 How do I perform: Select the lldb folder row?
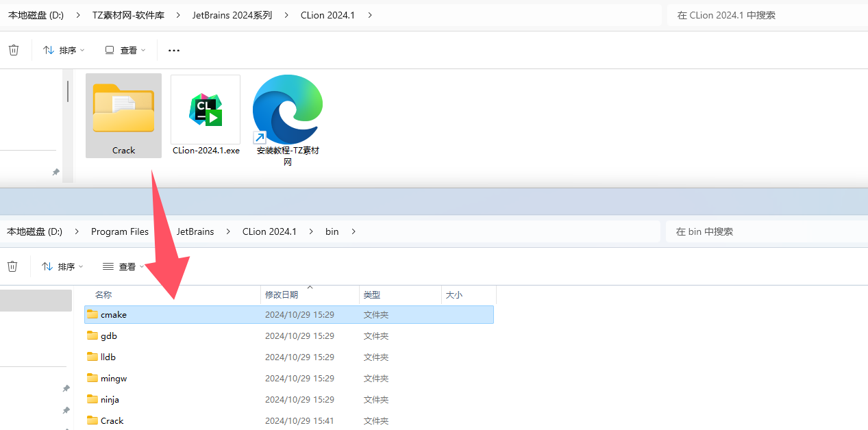[288, 357]
